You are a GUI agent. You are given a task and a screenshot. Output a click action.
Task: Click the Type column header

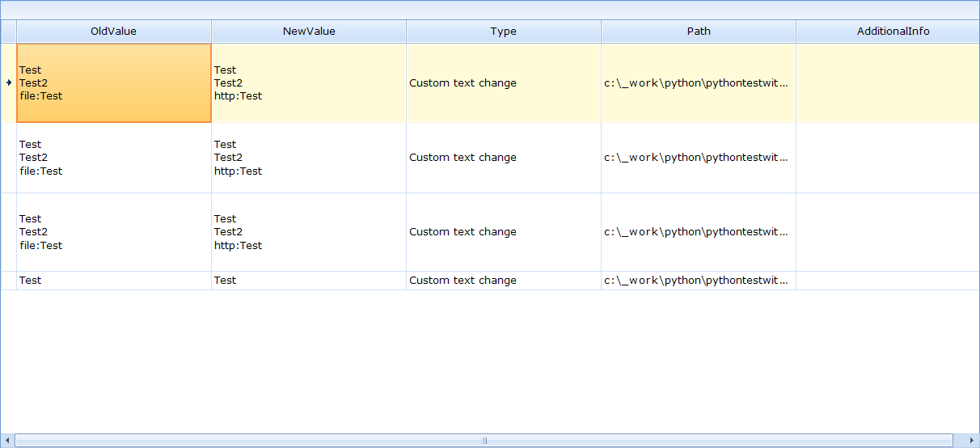click(503, 32)
